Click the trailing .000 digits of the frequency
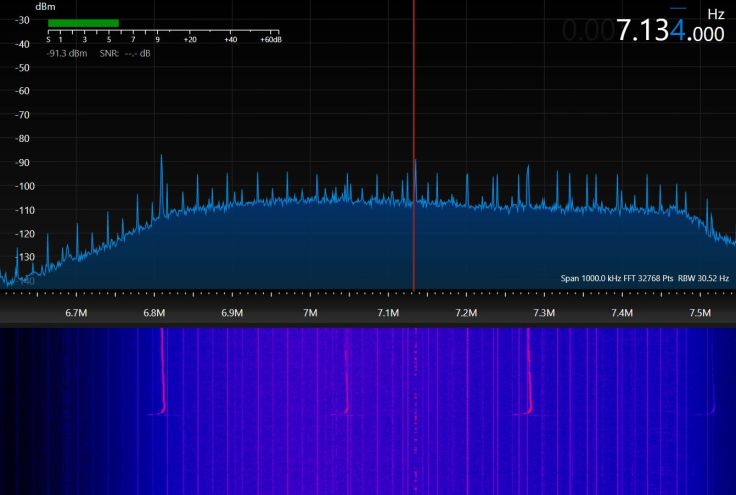This screenshot has width=736, height=495. (709, 33)
